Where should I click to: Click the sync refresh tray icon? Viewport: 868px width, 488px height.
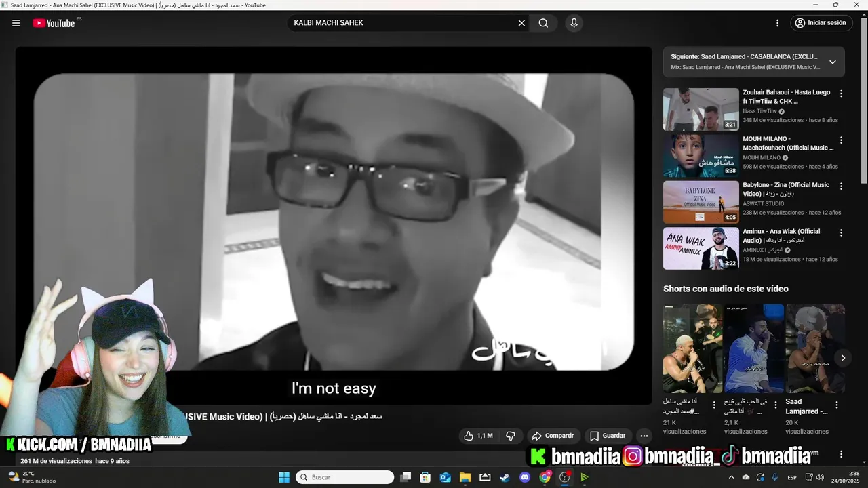[x=760, y=477]
